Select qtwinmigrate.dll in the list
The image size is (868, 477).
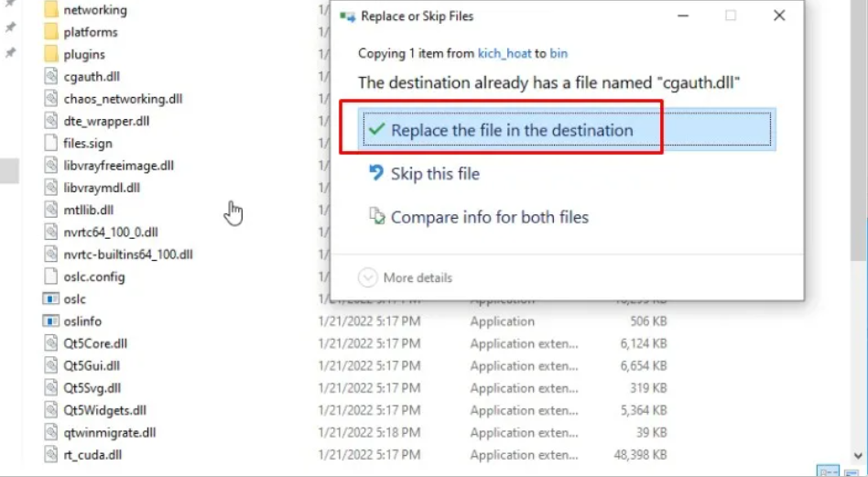tap(110, 432)
